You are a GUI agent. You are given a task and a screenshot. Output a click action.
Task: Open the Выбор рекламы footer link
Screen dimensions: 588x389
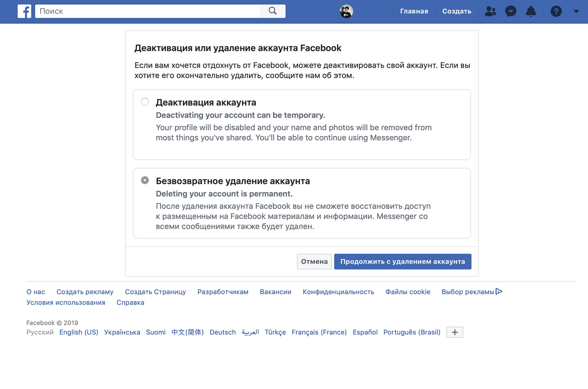[467, 292]
